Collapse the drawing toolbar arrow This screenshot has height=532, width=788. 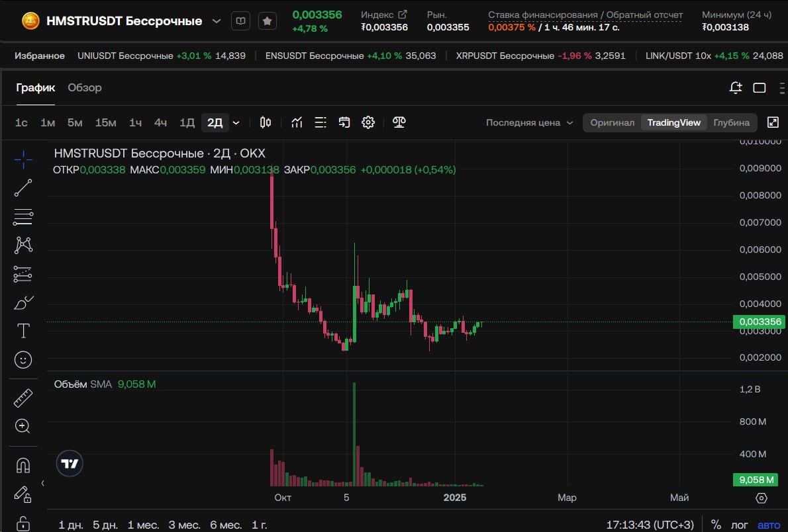coord(43,483)
